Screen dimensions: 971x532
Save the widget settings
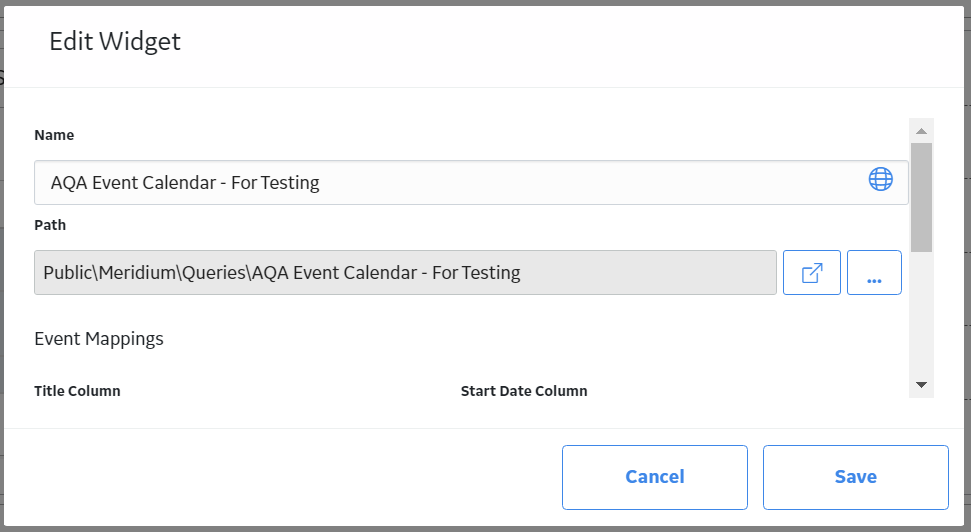pos(855,477)
